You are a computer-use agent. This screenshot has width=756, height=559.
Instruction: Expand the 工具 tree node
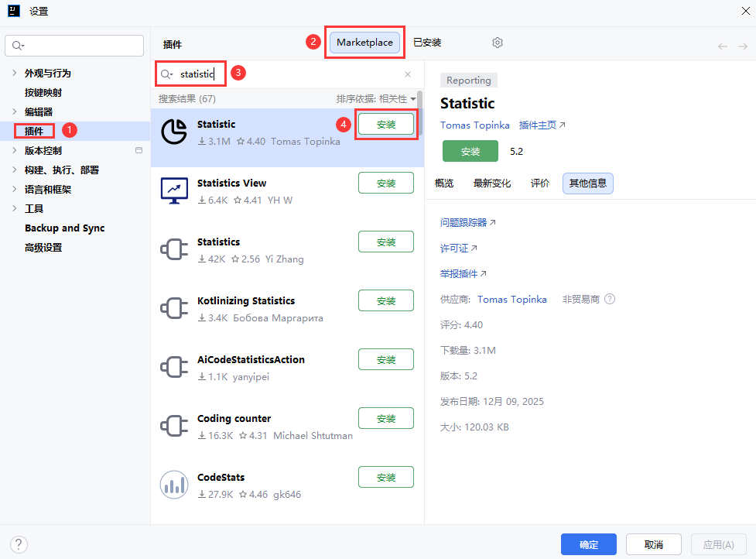point(15,208)
